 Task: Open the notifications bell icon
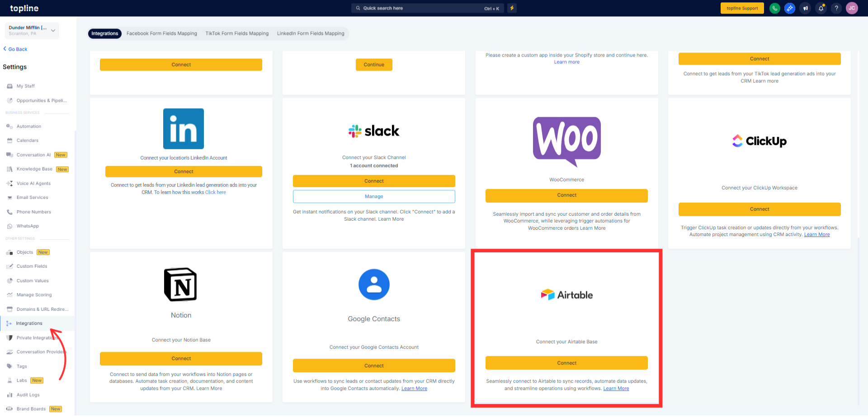pyautogui.click(x=821, y=8)
